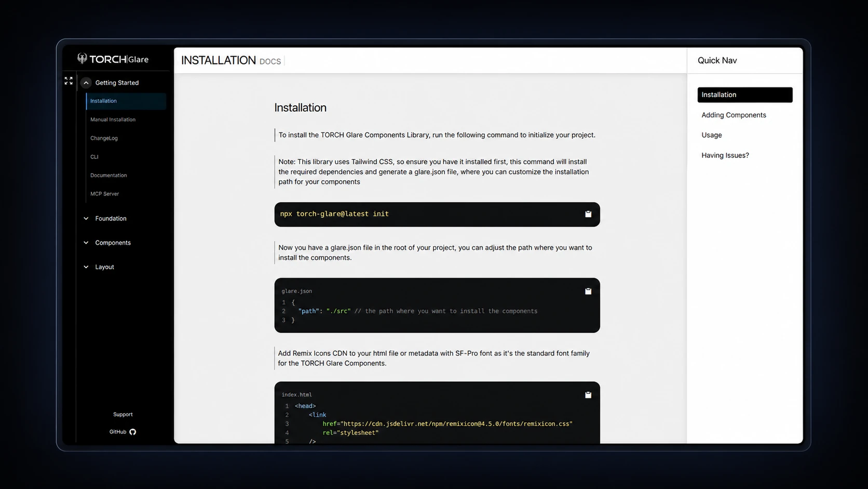Screen dimensions: 868x489
Task: Copy the glare.json code block
Action: 588,292
